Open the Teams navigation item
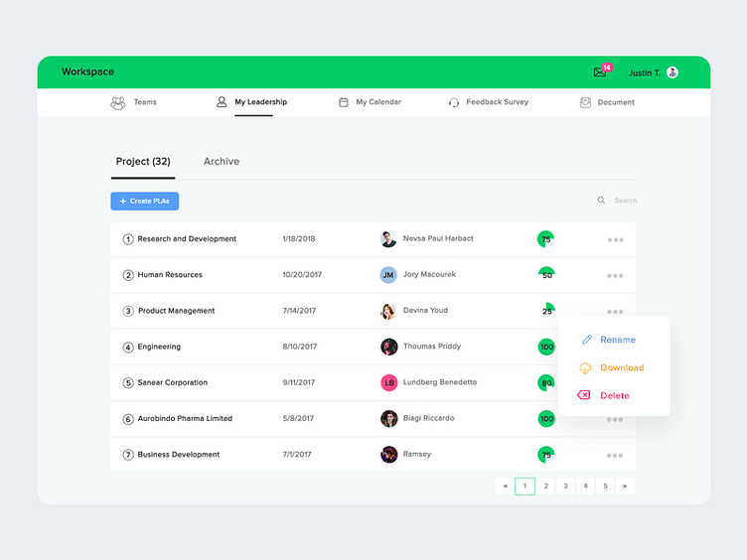Viewport: 747px width, 560px height. (133, 102)
